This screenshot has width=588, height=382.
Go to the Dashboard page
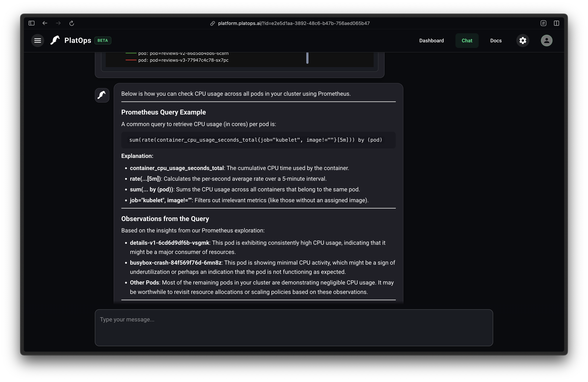pyautogui.click(x=431, y=41)
